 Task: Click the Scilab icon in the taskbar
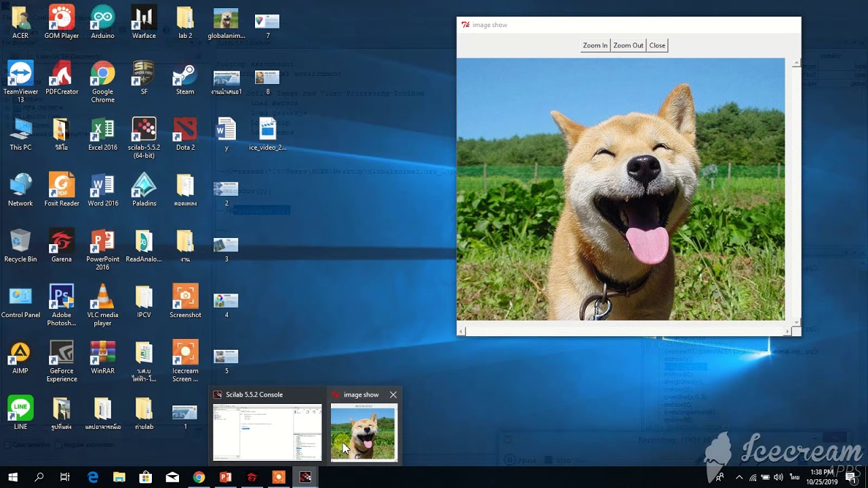(x=305, y=477)
